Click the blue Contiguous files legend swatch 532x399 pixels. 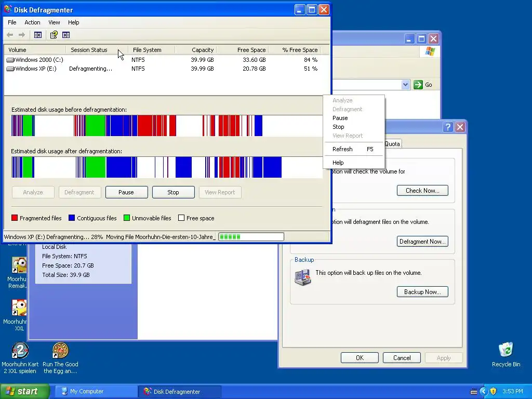coord(72,218)
